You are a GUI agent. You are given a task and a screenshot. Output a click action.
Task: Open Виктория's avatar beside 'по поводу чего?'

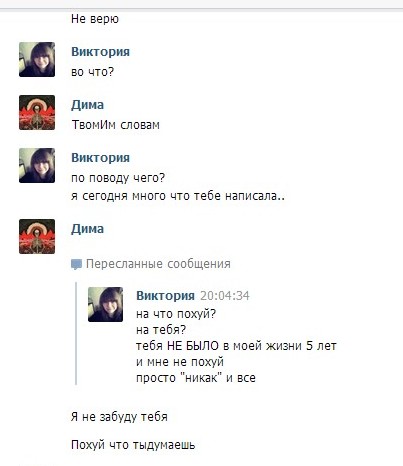(x=37, y=166)
